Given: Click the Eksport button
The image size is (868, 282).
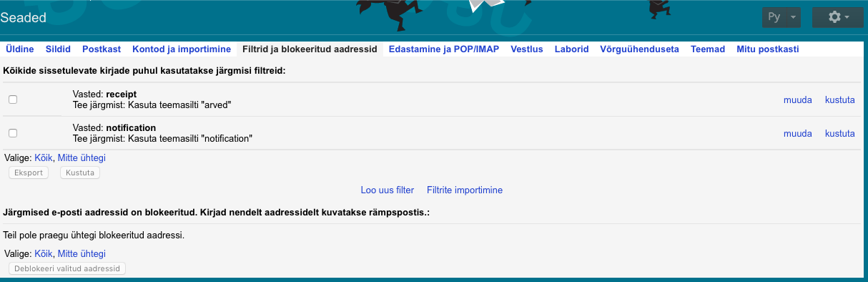Looking at the screenshot, I should pyautogui.click(x=29, y=172).
